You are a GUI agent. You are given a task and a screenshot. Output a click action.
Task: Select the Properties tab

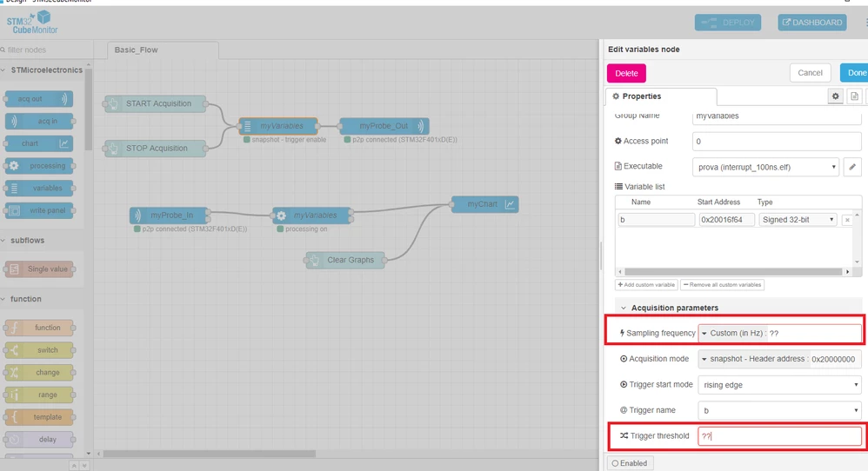(661, 96)
